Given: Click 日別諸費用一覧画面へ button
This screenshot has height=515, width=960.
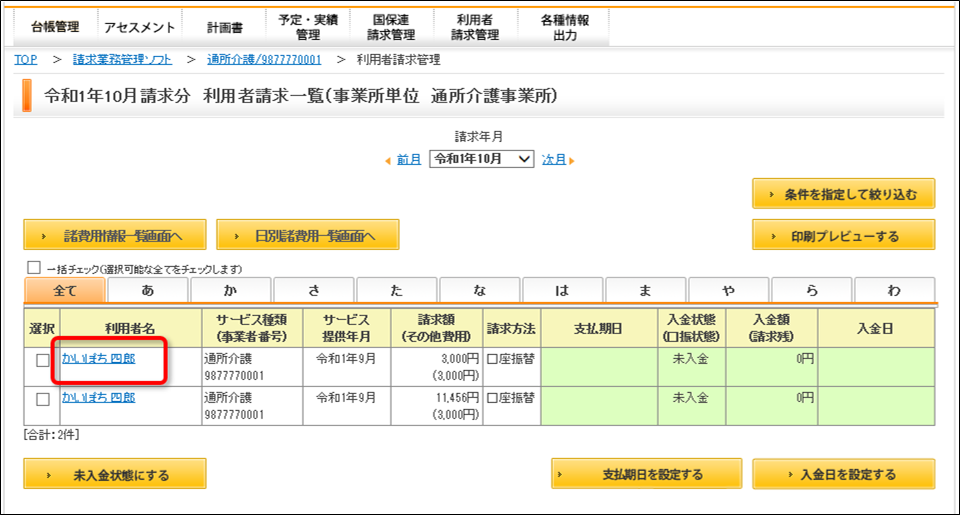Looking at the screenshot, I should click(x=308, y=235).
